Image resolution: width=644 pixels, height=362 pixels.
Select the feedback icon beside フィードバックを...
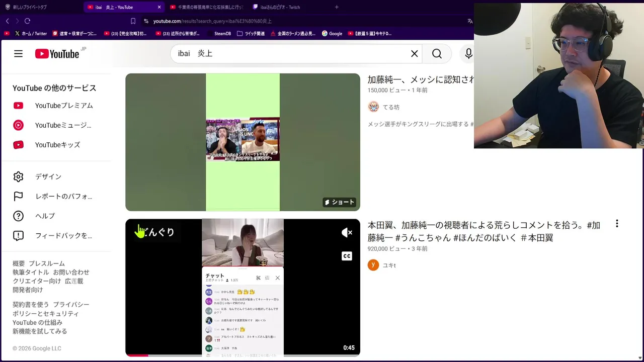[18, 235]
